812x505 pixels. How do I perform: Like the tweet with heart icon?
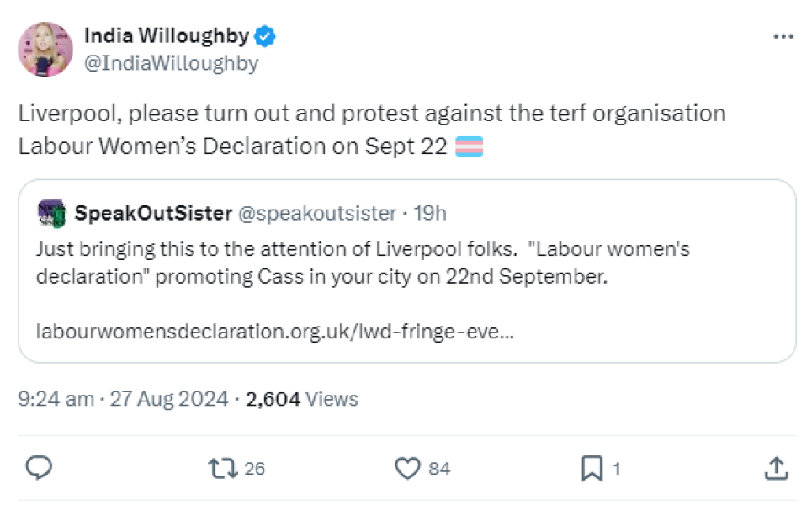(408, 468)
